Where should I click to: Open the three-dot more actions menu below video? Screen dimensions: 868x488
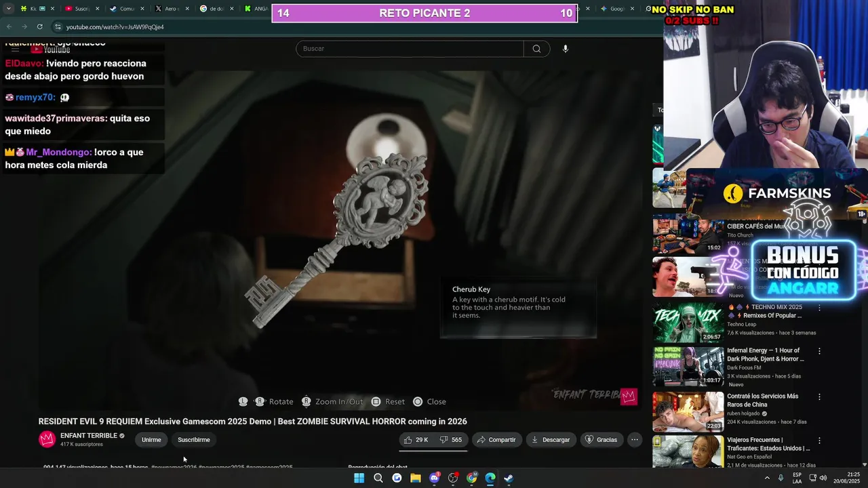click(x=635, y=440)
